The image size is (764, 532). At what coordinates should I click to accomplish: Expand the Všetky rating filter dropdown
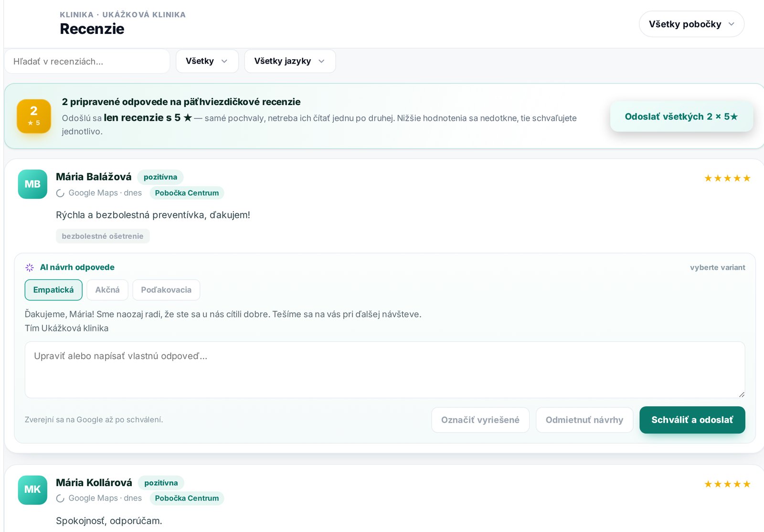click(207, 61)
